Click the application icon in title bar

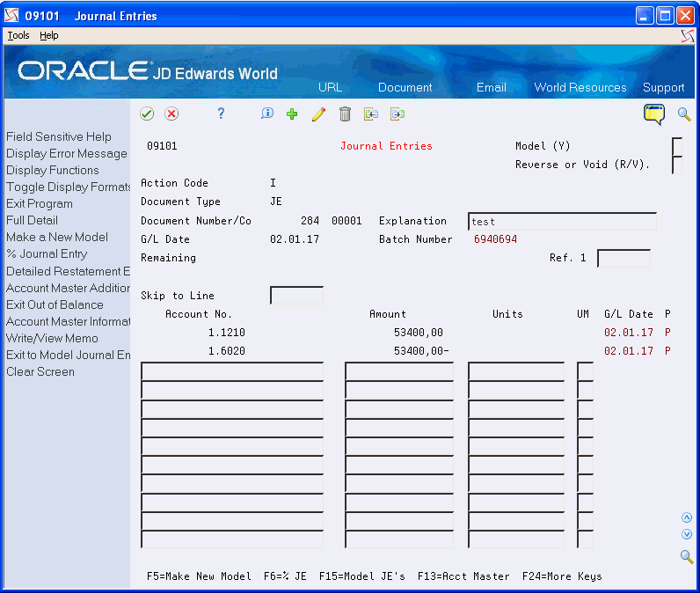11,16
